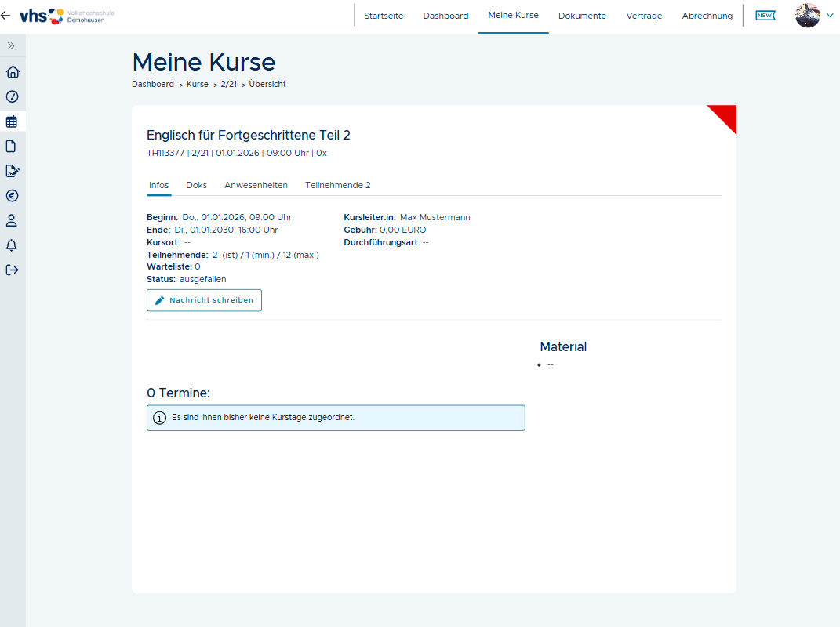Open the euro billing icon in sidebar

point(12,196)
